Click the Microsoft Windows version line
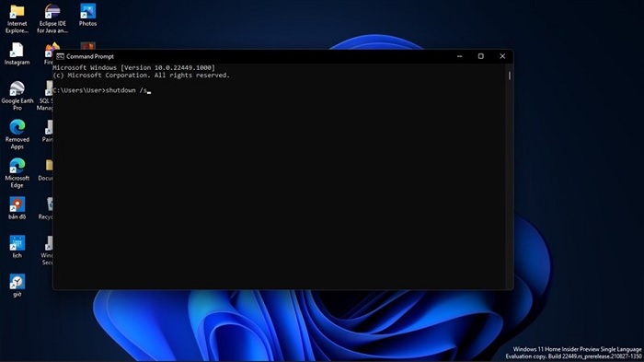 click(x=134, y=67)
